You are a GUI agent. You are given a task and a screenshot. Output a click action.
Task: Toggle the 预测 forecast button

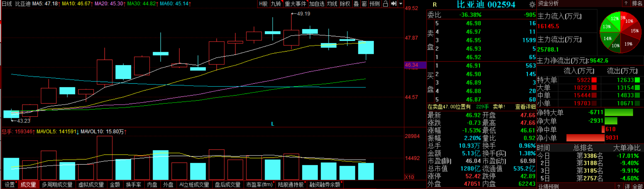(375, 4)
